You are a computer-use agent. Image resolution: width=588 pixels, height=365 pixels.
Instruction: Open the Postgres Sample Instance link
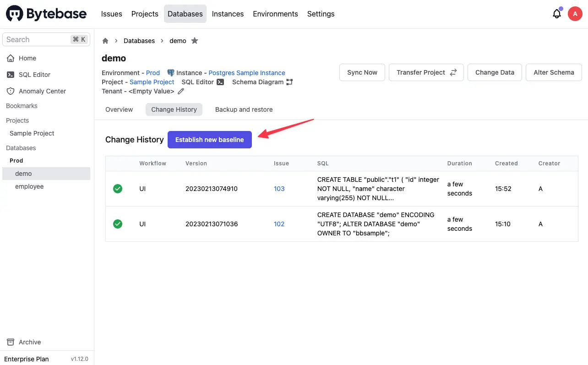pyautogui.click(x=246, y=72)
